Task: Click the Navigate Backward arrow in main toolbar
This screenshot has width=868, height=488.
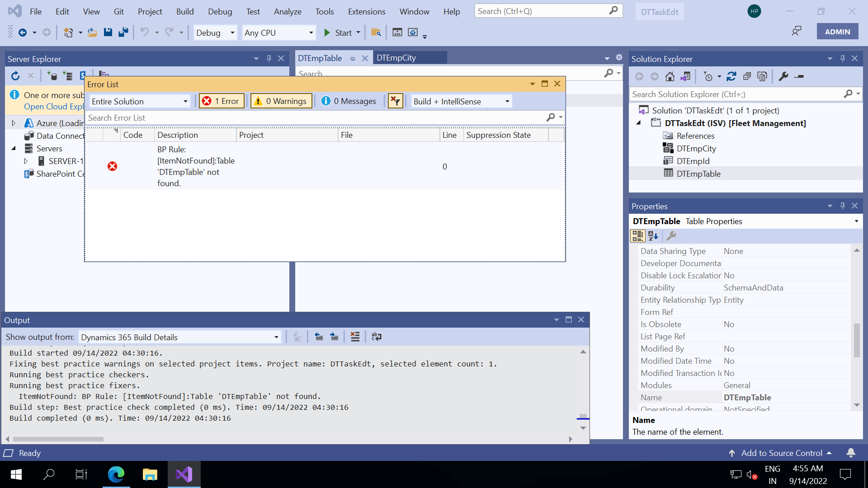Action: point(23,33)
